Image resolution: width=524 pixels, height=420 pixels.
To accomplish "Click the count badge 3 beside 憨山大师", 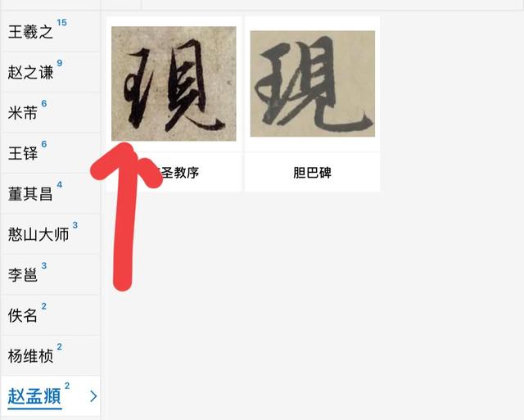I will tap(75, 225).
